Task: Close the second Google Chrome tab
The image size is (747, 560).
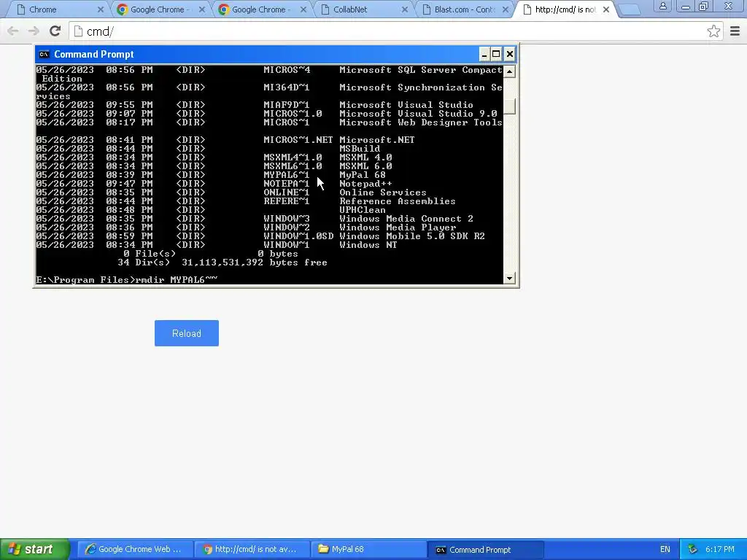Action: click(202, 9)
